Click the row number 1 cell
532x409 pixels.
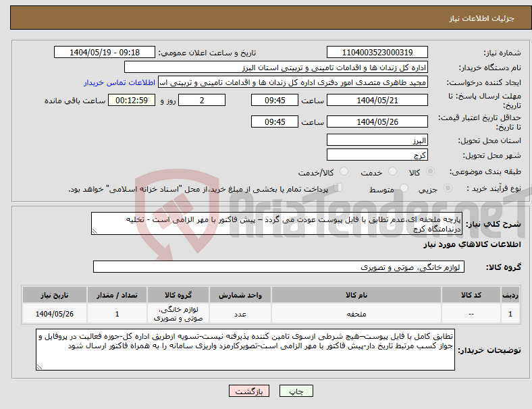coord(510,314)
